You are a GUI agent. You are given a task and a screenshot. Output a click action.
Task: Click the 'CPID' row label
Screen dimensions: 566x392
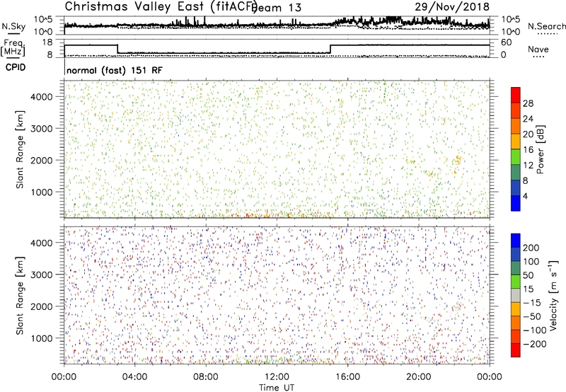[16, 67]
